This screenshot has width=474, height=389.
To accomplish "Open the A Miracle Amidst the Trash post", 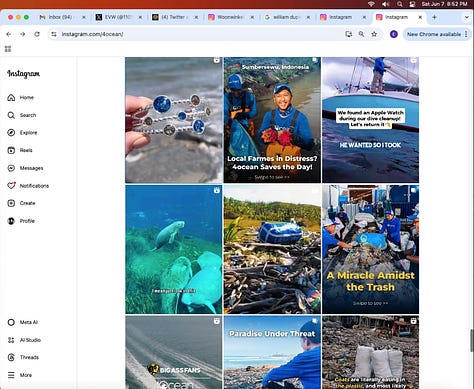I will pos(370,249).
